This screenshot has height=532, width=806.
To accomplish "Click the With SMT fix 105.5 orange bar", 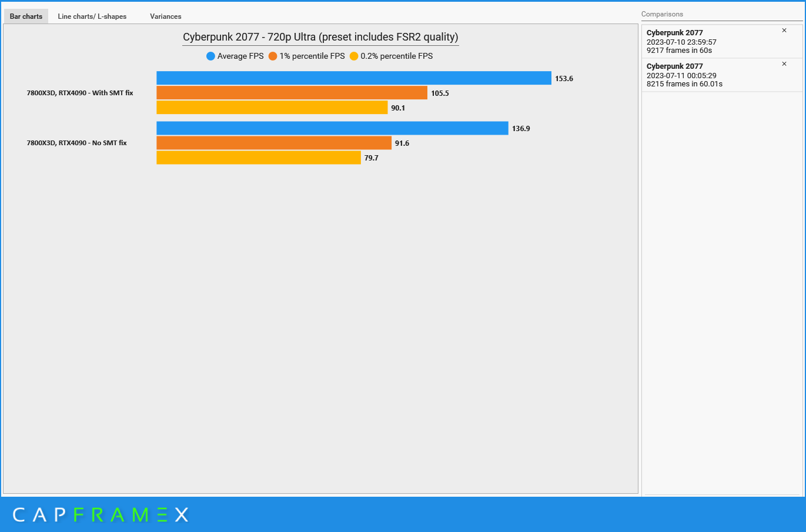I will [x=292, y=93].
